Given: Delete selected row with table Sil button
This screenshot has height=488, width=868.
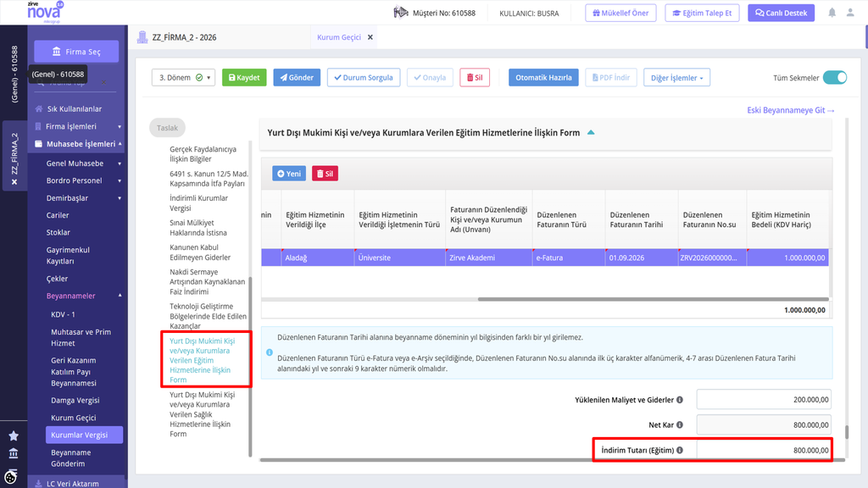Looking at the screenshot, I should 325,174.
